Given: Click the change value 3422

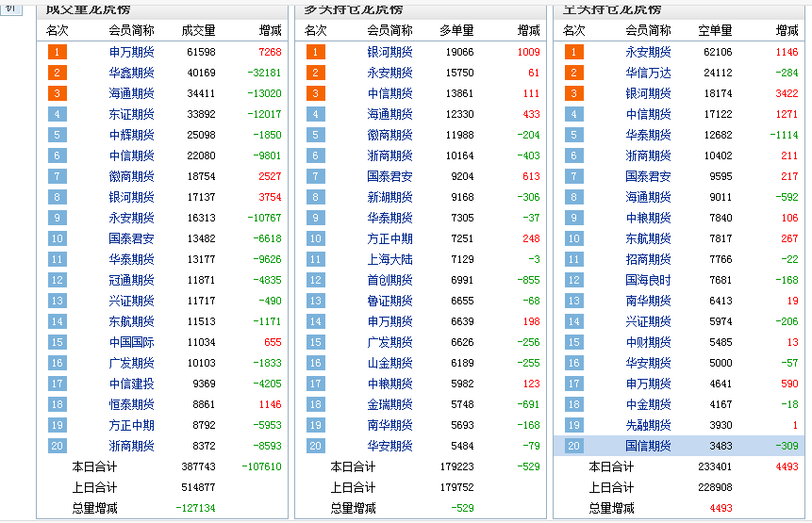Looking at the screenshot, I should tap(787, 93).
